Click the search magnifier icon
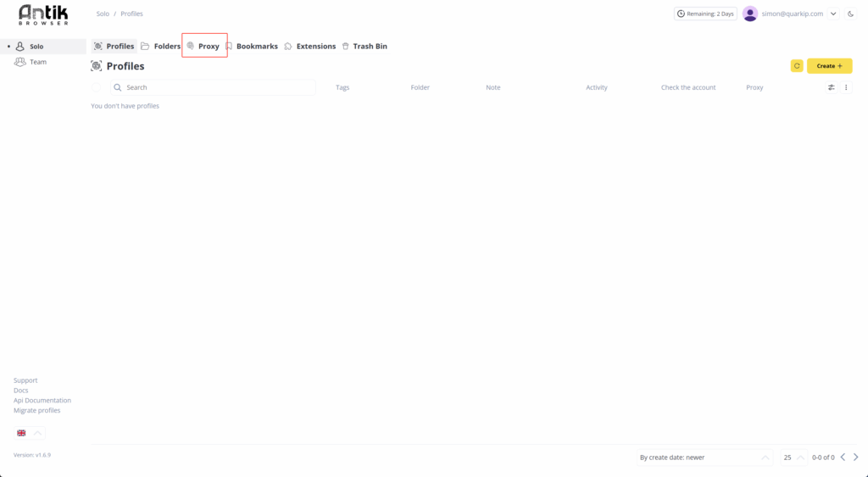Image resolution: width=868 pixels, height=477 pixels. click(117, 87)
